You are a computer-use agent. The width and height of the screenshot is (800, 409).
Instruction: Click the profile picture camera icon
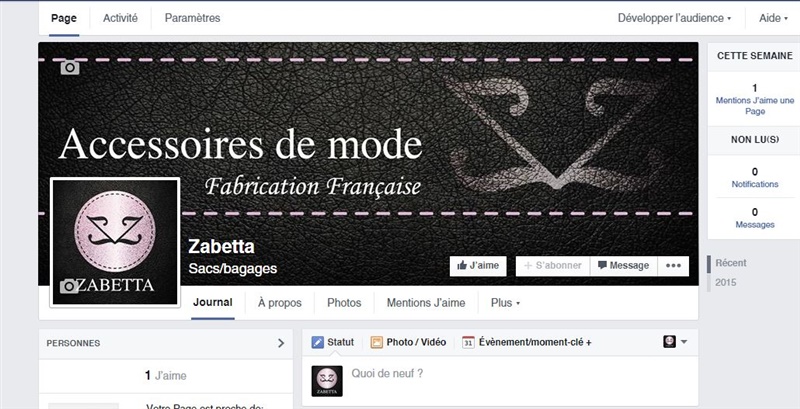pos(68,286)
